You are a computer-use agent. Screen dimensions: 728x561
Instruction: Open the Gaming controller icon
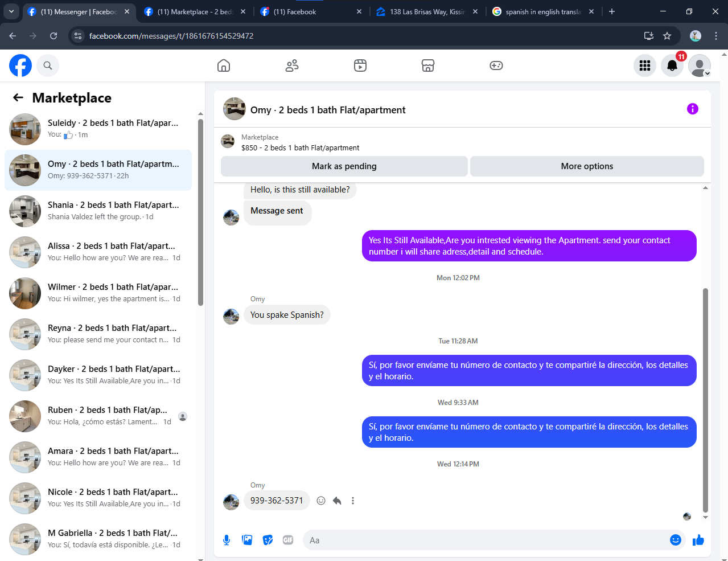[x=496, y=65]
